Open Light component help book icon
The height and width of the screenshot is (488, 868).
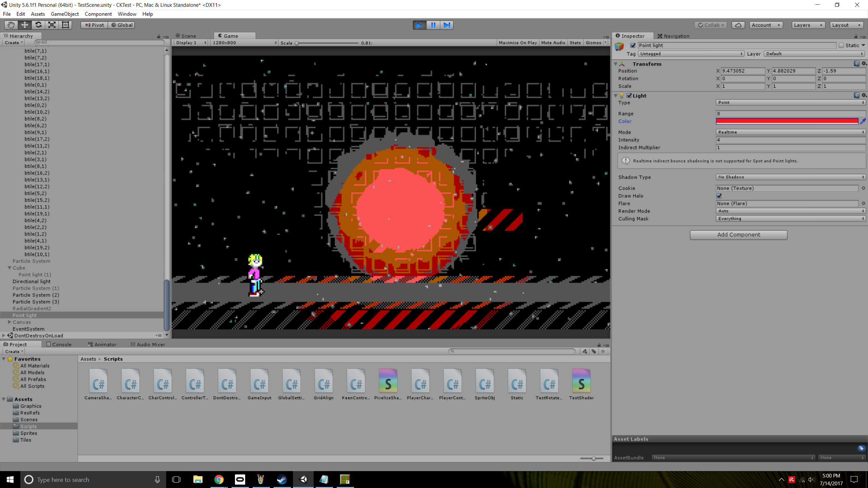856,96
